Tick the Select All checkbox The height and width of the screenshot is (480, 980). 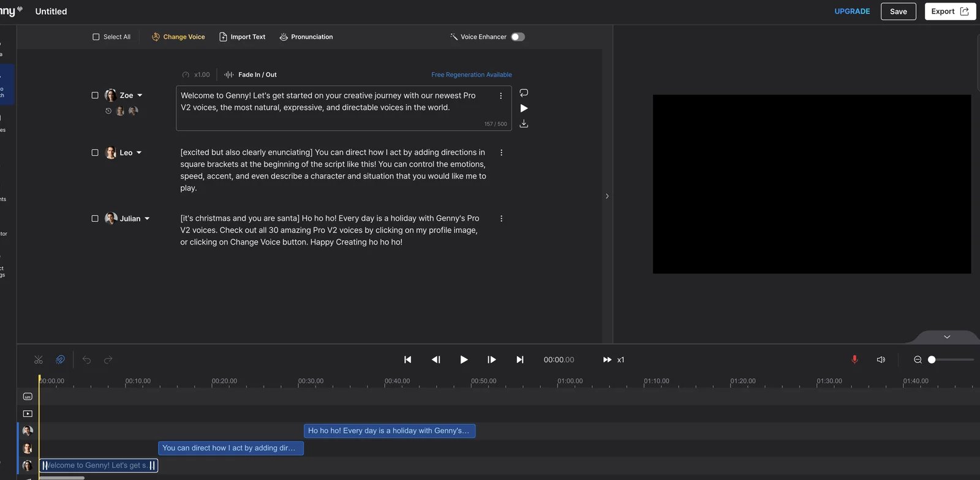tap(96, 37)
